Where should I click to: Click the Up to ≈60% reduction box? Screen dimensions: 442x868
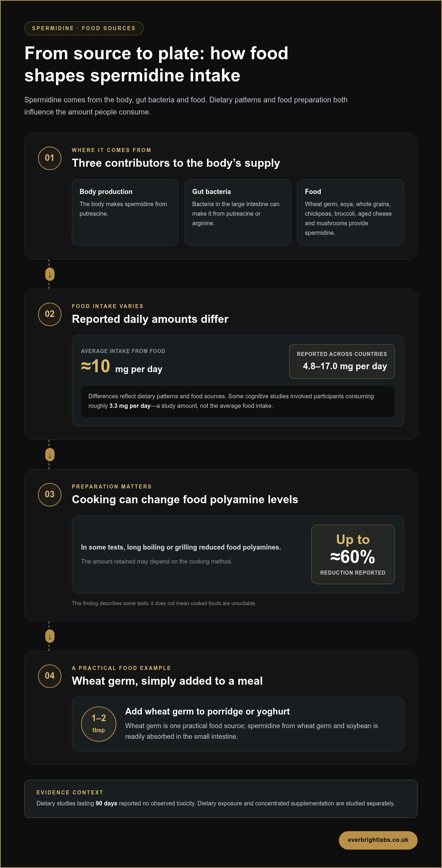point(353,554)
